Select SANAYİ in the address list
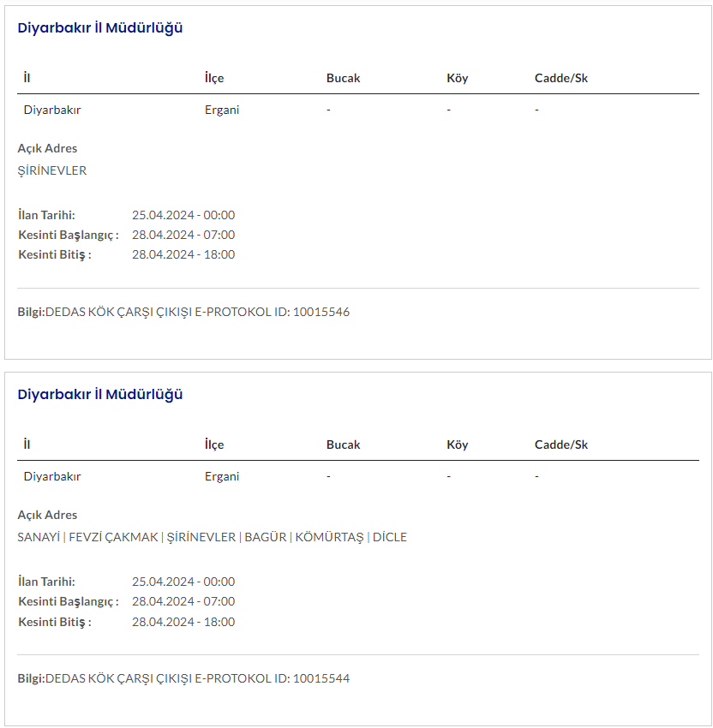 (x=39, y=537)
